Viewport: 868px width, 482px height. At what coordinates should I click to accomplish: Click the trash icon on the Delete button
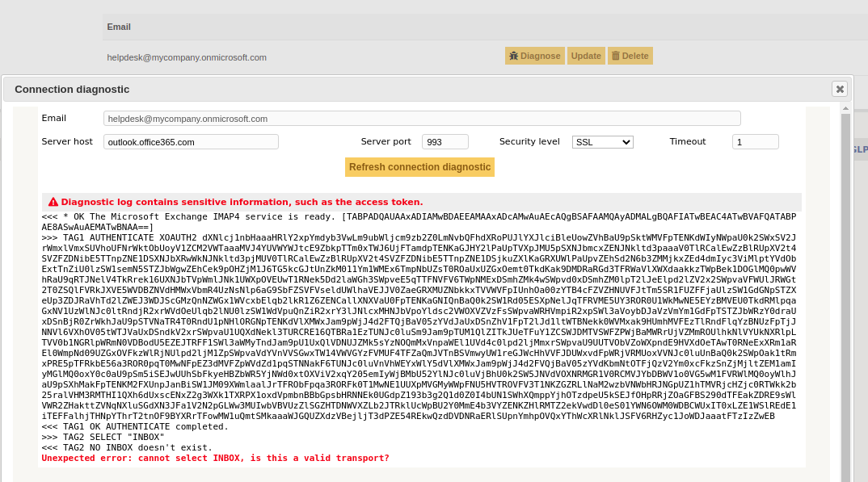617,56
